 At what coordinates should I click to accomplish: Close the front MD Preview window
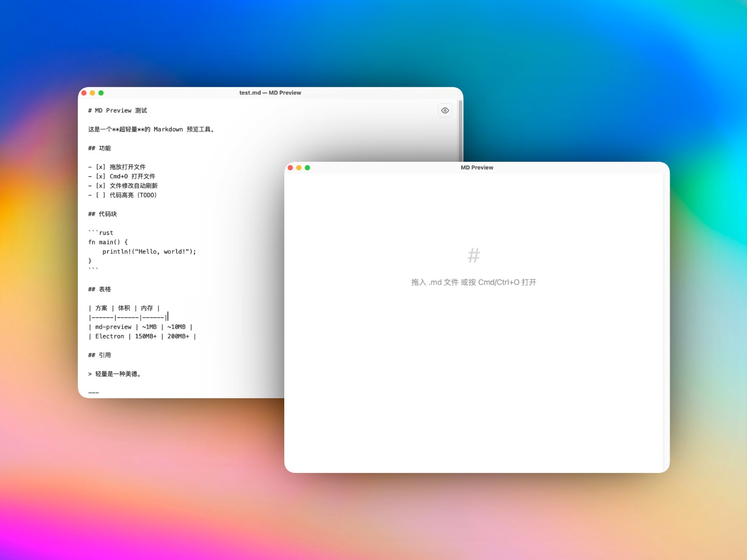click(x=290, y=167)
